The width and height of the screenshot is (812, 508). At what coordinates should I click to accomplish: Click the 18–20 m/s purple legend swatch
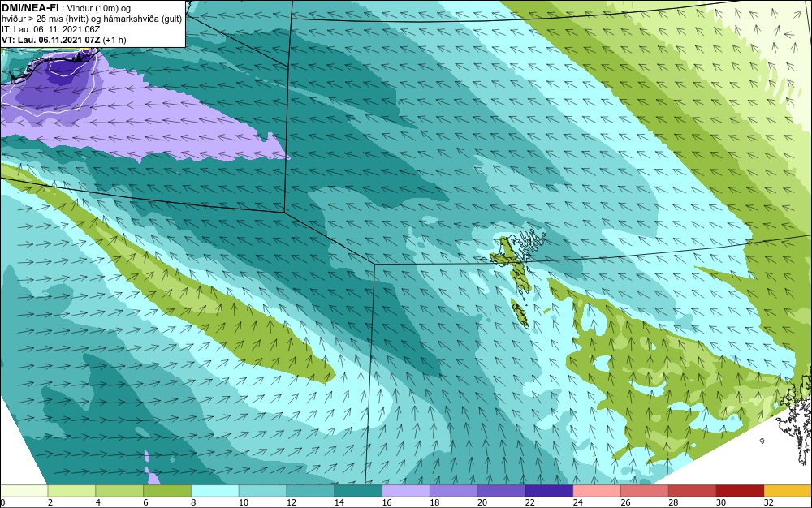tap(454, 491)
